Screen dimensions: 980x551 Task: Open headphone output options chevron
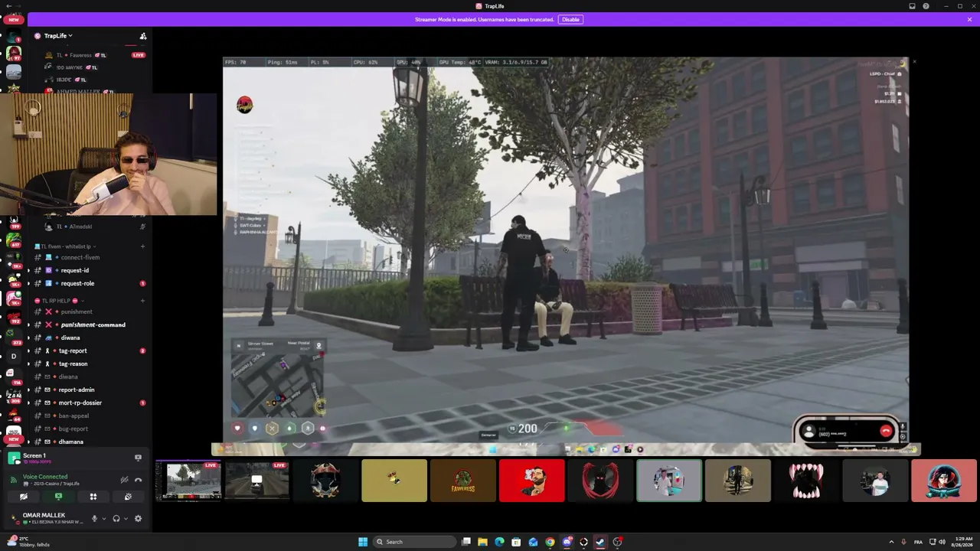pos(126,518)
